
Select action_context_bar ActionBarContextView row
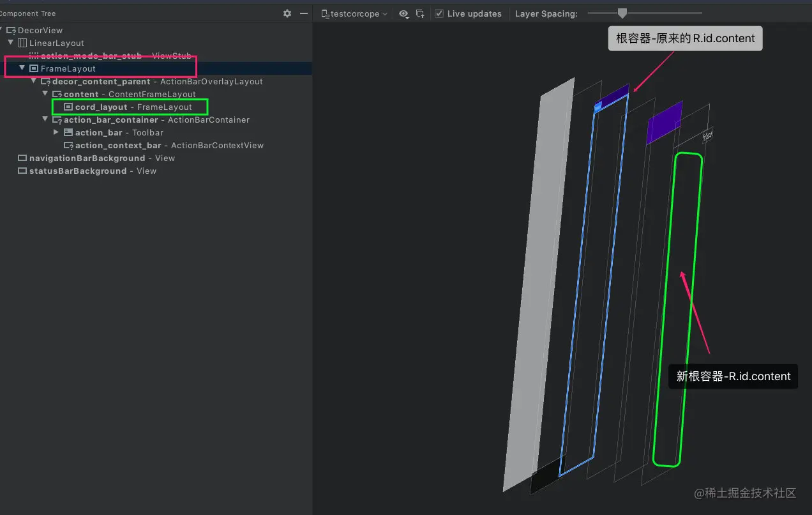coord(169,145)
